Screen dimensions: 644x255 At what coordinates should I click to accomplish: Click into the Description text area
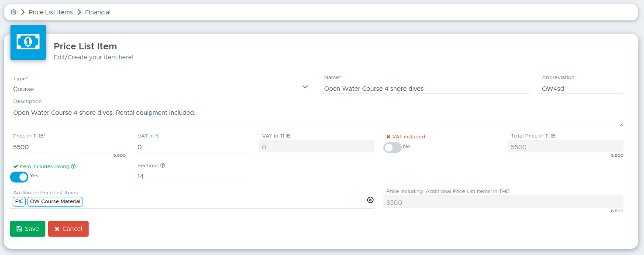coord(317,117)
